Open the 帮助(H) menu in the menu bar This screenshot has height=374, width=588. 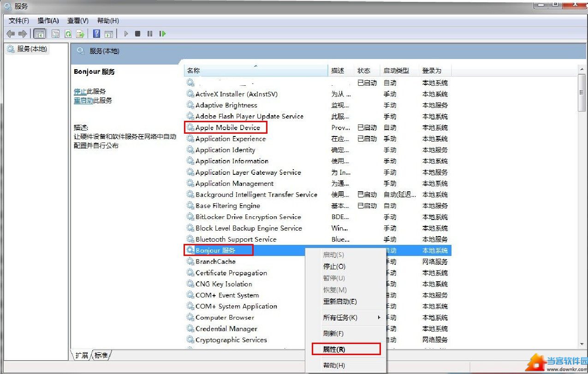click(x=108, y=21)
